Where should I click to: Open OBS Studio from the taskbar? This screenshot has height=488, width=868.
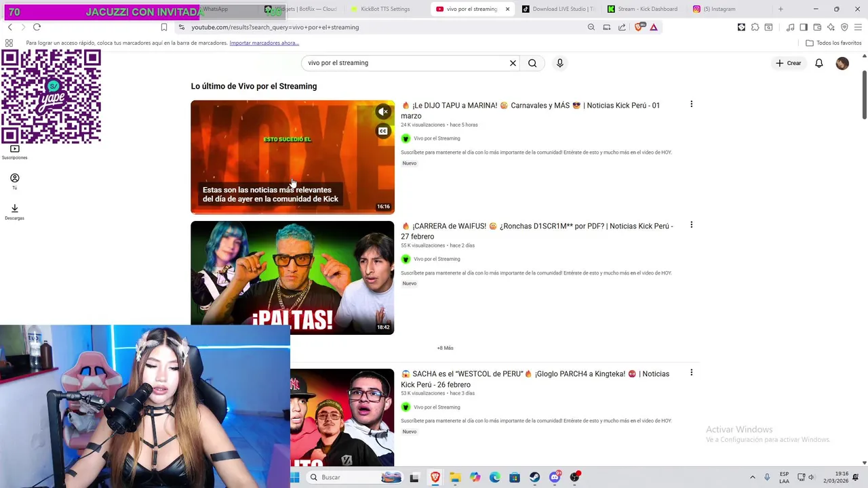point(575,477)
